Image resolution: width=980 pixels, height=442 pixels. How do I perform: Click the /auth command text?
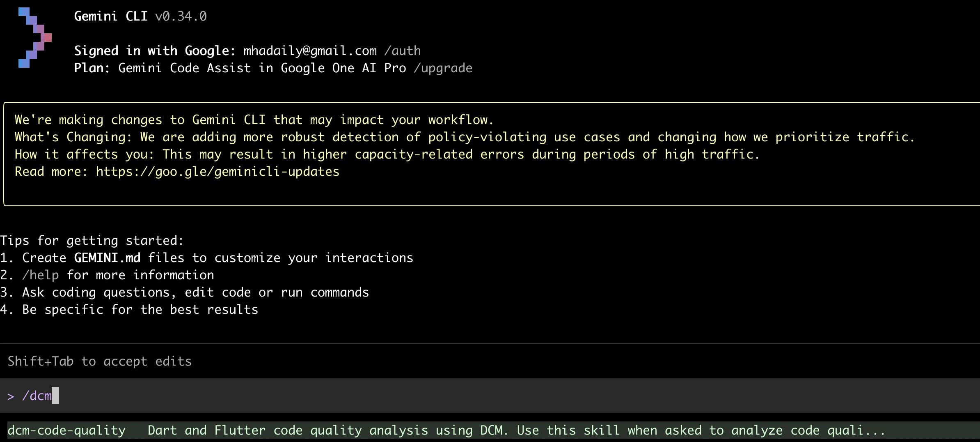(x=403, y=51)
